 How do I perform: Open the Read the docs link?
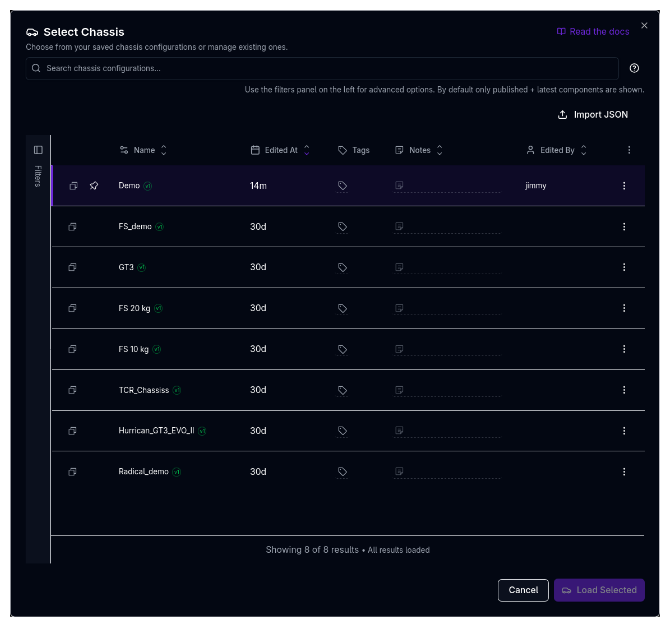(593, 32)
